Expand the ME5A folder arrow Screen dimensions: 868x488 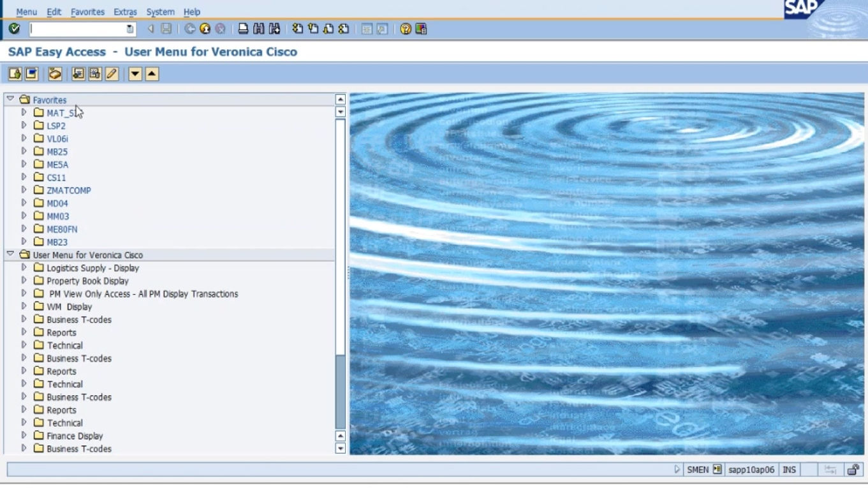(24, 164)
